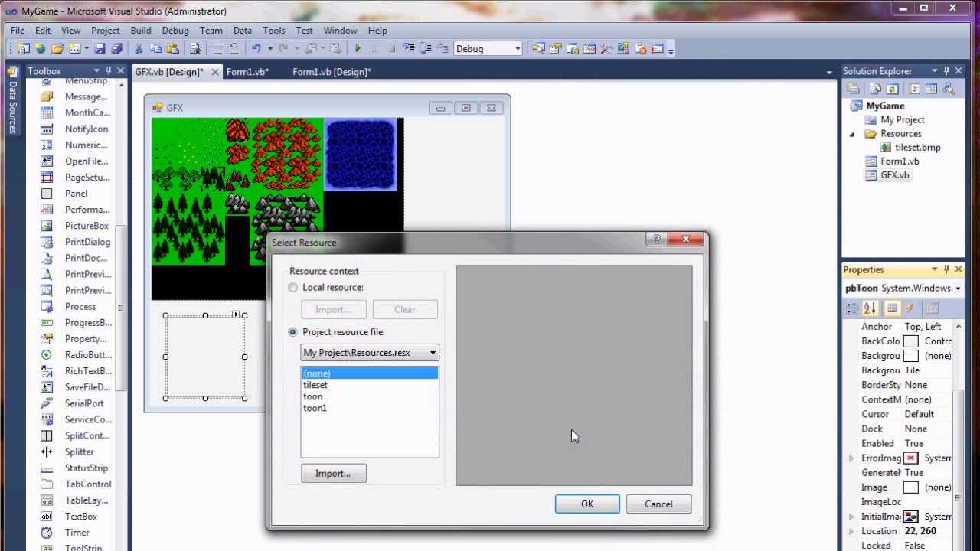980x551 pixels.
Task: Click the Paste toolbar icon
Action: [x=172, y=48]
